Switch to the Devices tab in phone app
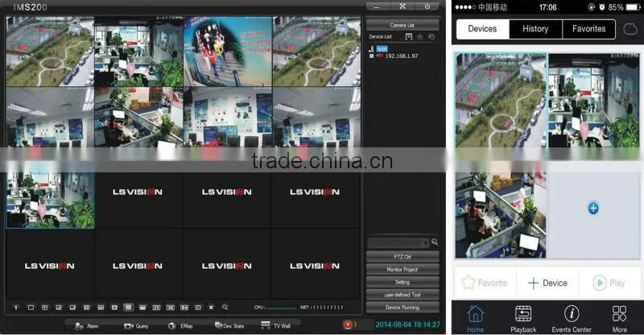The height and width of the screenshot is (335, 644). tap(482, 29)
